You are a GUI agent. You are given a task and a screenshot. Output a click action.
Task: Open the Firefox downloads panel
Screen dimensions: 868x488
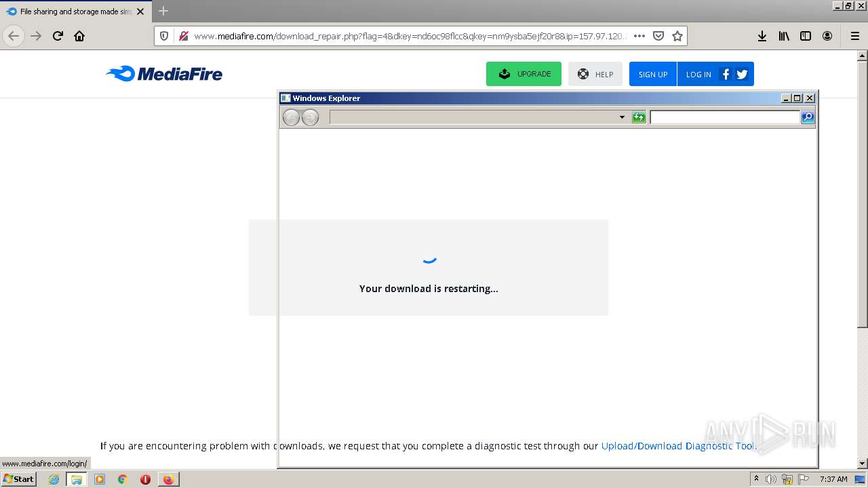(762, 36)
